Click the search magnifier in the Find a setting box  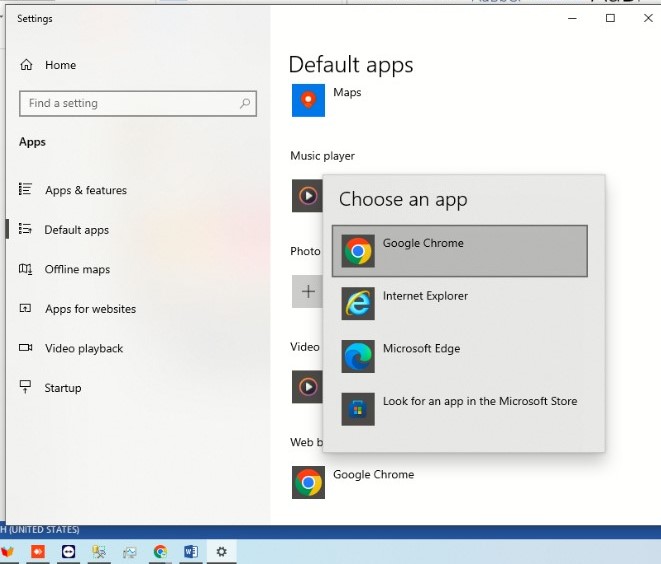click(245, 103)
